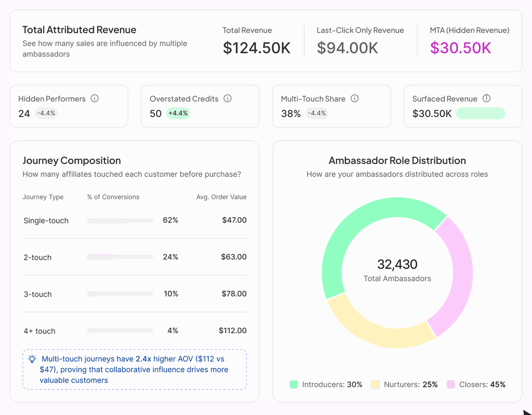Click the 24% conversions value
Viewport: 532px width, 415px height.
[x=170, y=257]
